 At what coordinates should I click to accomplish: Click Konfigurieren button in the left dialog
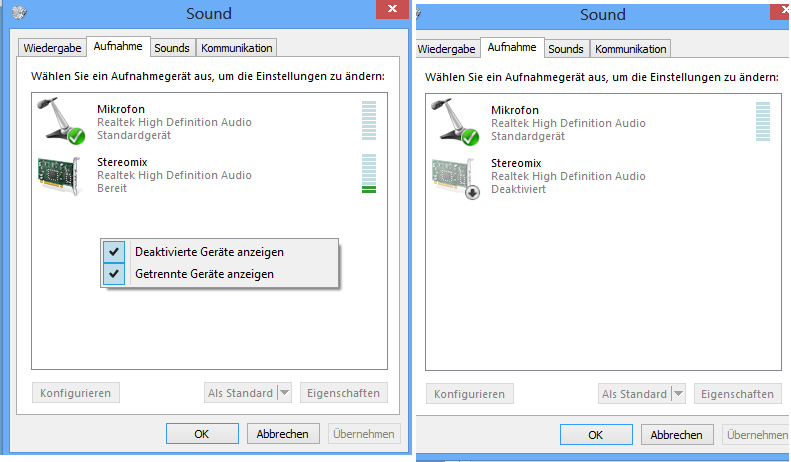(76, 393)
